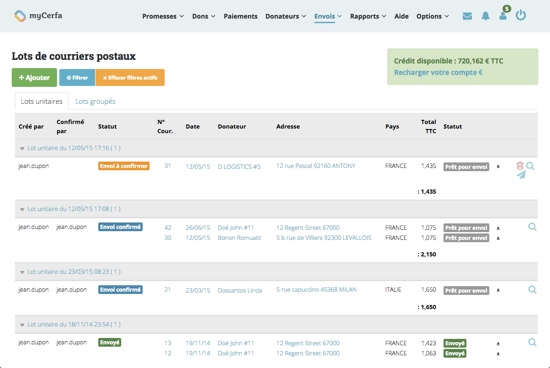
Task: Click the blue Filtrer button
Action: [x=77, y=78]
